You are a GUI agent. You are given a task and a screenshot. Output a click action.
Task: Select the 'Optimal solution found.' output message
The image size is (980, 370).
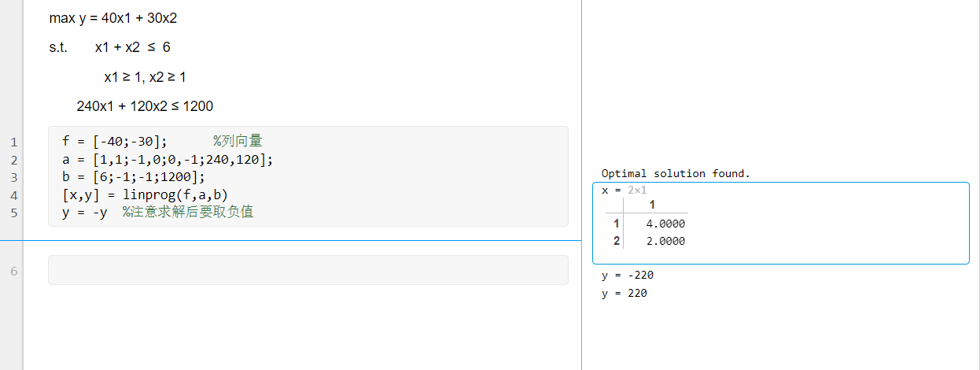click(676, 173)
